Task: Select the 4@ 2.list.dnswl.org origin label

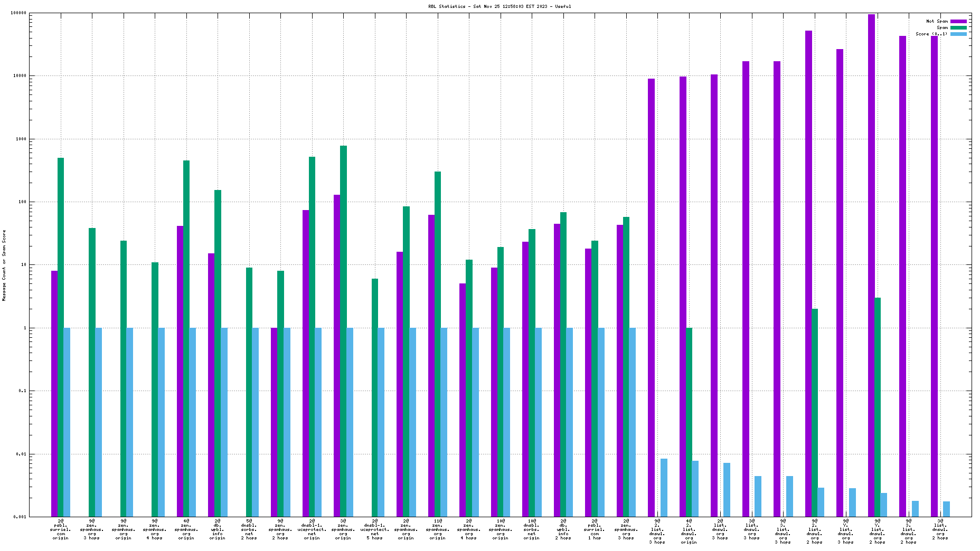Action: pyautogui.click(x=689, y=531)
